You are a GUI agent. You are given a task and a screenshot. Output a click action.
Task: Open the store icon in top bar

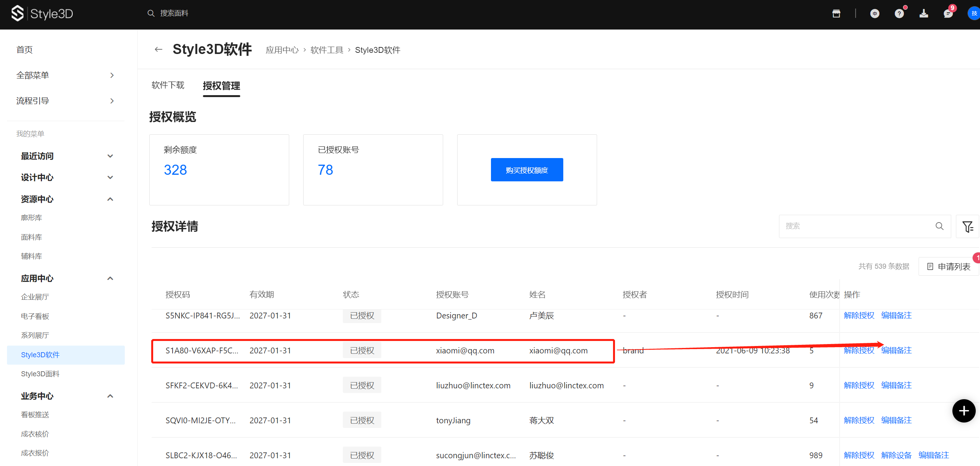[x=836, y=14]
